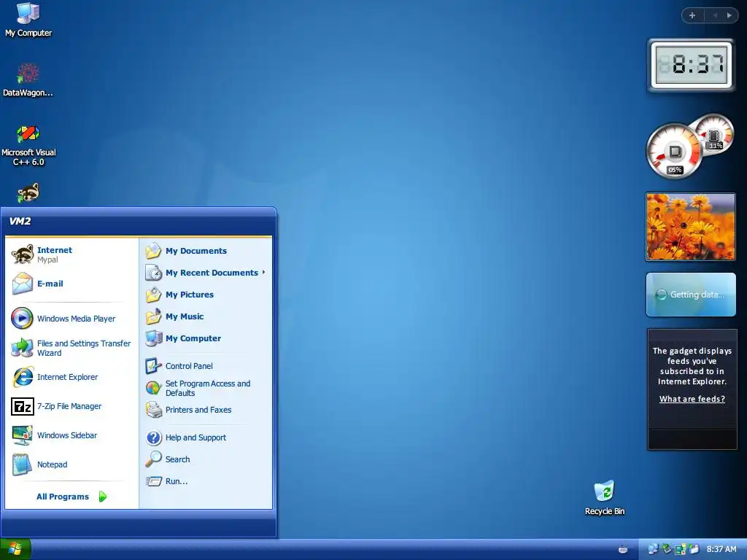
Task: Add a gadget with the sidebar plus button
Action: coord(692,15)
